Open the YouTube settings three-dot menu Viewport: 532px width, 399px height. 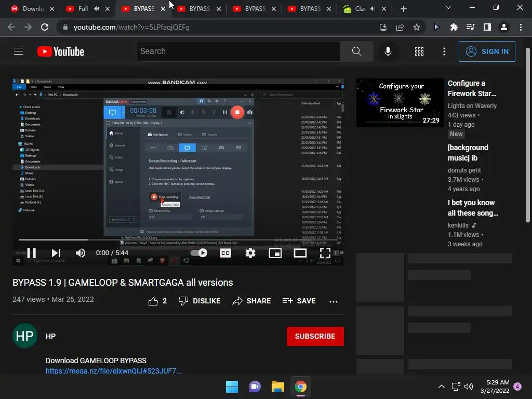click(444, 51)
